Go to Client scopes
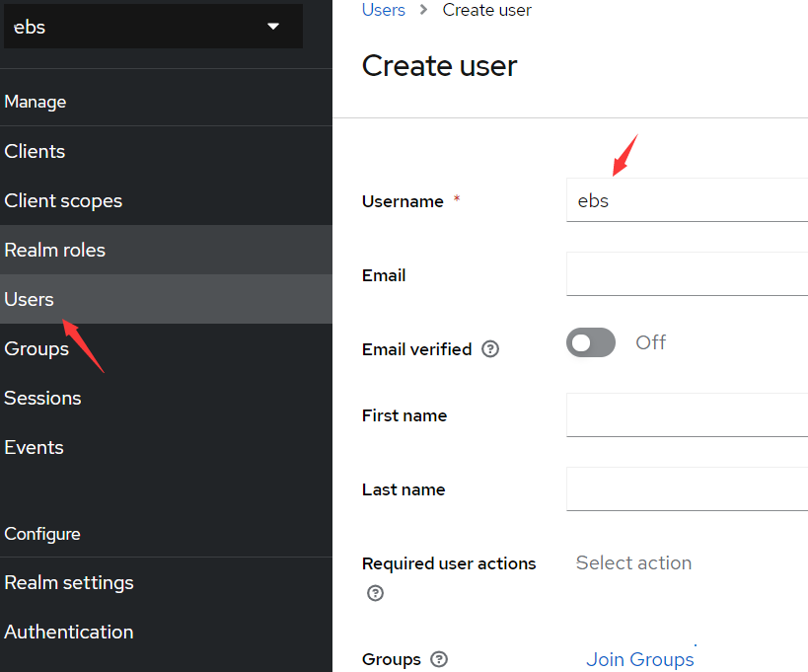Viewport: 808px width, 672px height. point(166,200)
